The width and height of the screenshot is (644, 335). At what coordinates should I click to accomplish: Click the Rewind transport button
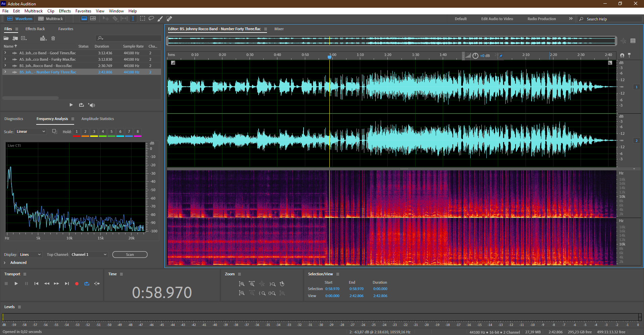click(47, 284)
